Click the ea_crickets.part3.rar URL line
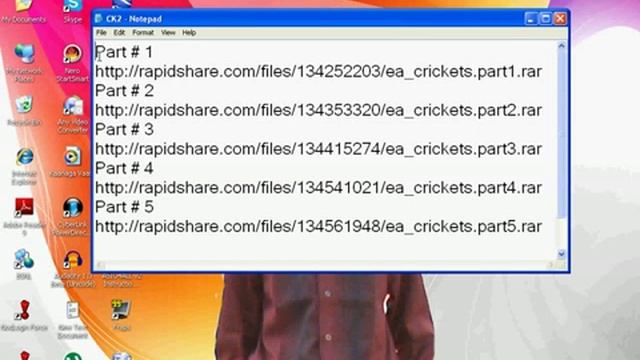Image resolution: width=640 pixels, height=360 pixels. [x=318, y=149]
